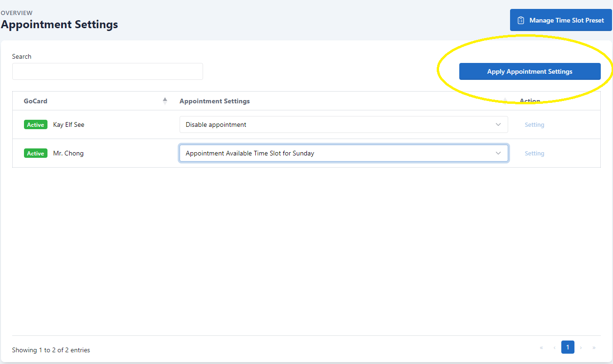Go to next page with single-right arrow
Viewport: 613px width, 364px height.
click(581, 348)
